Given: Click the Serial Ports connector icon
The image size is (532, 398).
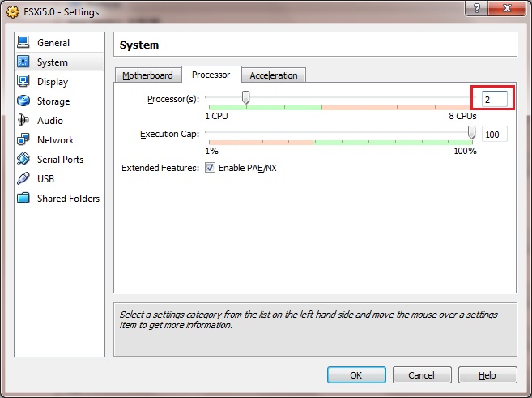Looking at the screenshot, I should tap(23, 159).
